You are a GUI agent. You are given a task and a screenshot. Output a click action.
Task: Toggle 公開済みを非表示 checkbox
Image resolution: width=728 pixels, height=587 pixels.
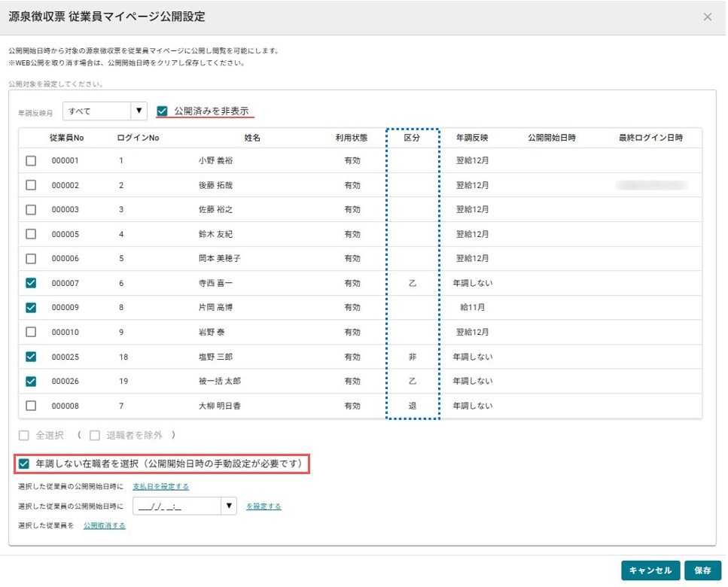162,111
